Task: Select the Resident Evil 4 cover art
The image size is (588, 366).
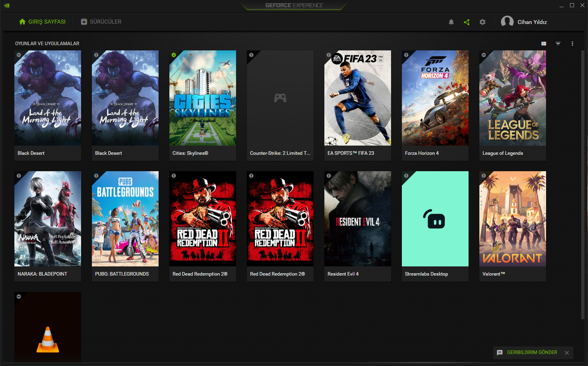Action: pyautogui.click(x=358, y=219)
